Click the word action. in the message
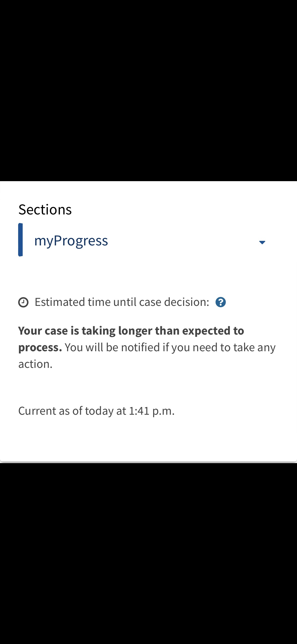Image resolution: width=297 pixels, height=644 pixels. (35, 364)
